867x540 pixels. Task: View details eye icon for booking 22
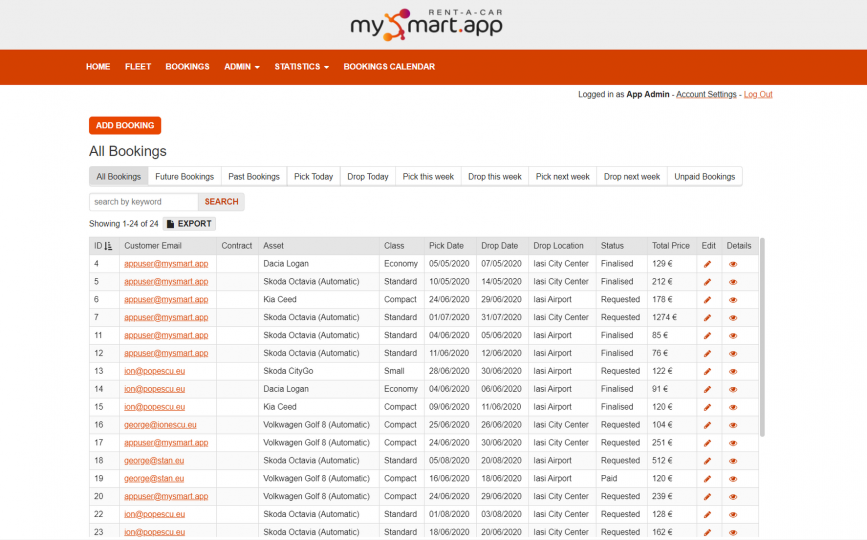point(733,515)
